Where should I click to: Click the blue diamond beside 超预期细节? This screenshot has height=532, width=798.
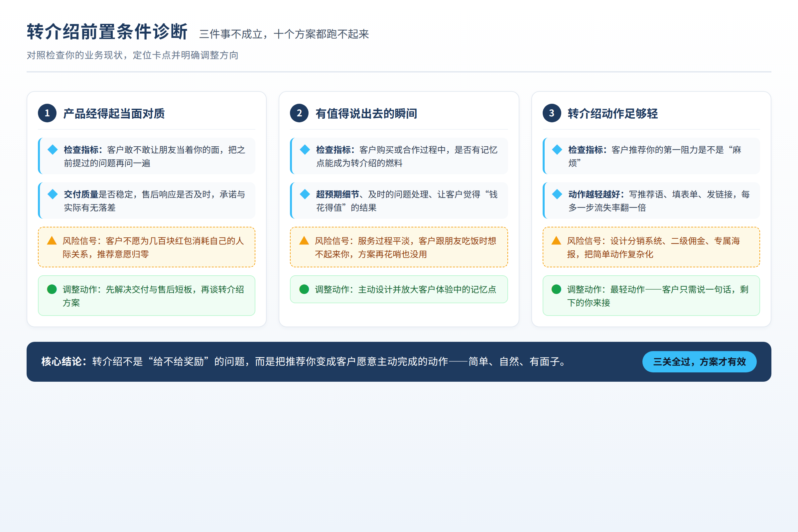305,194
